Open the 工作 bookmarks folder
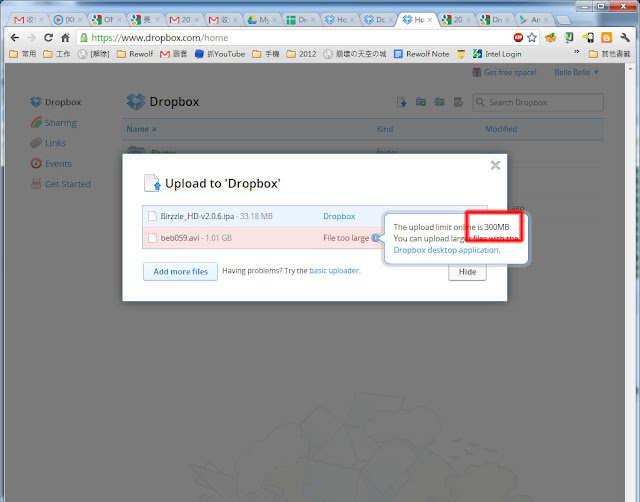 [x=57, y=54]
